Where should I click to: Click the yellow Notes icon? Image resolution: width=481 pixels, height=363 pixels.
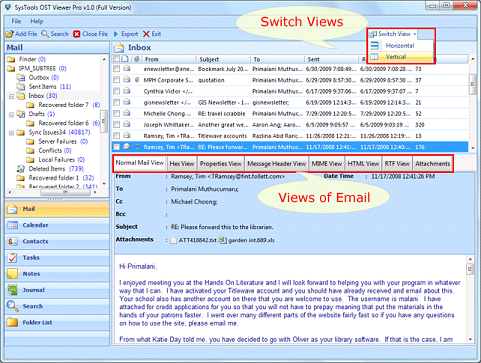12,274
